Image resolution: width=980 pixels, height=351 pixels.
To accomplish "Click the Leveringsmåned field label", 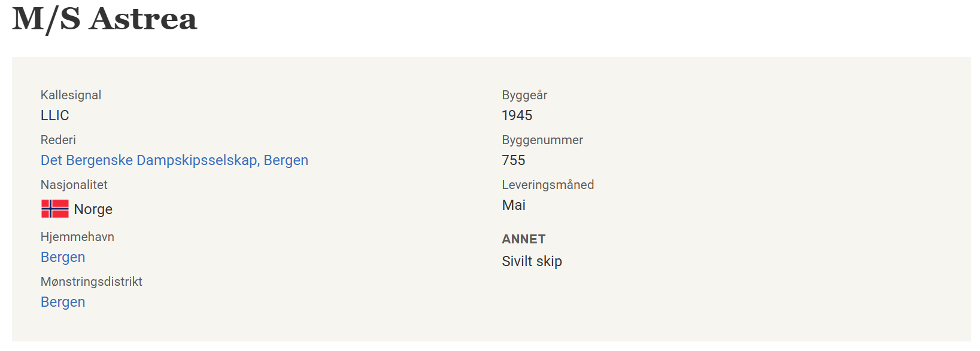I will point(548,185).
